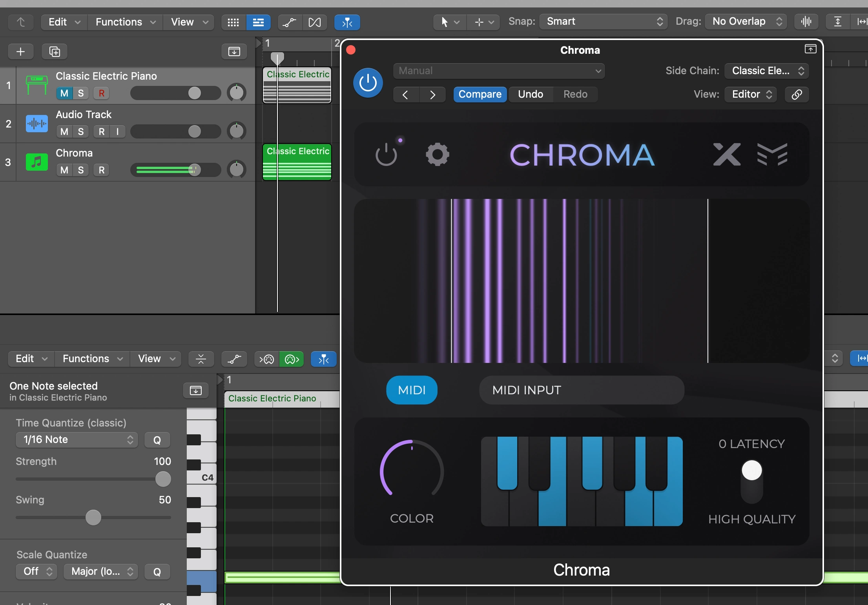
Task: Open the View Editor dropdown in Chroma
Action: coord(751,94)
